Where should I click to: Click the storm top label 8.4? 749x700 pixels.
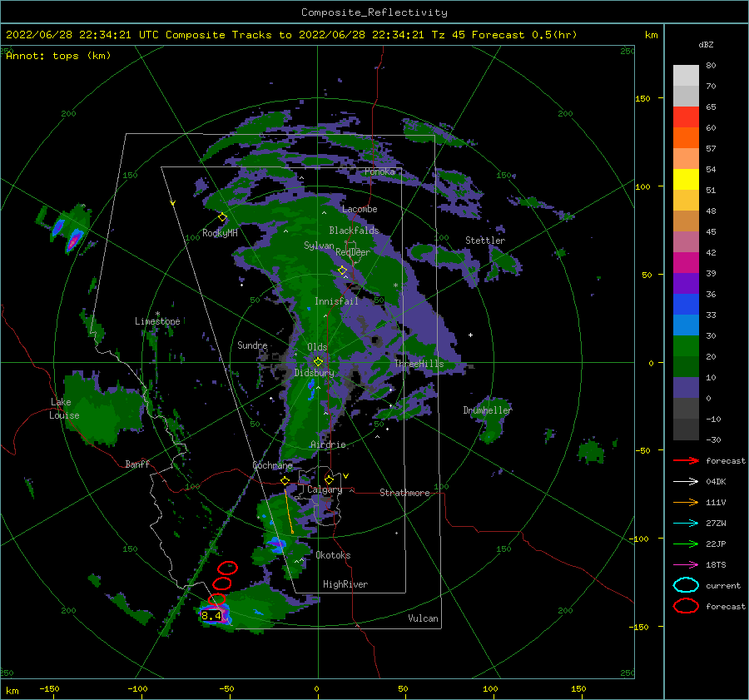(x=211, y=616)
